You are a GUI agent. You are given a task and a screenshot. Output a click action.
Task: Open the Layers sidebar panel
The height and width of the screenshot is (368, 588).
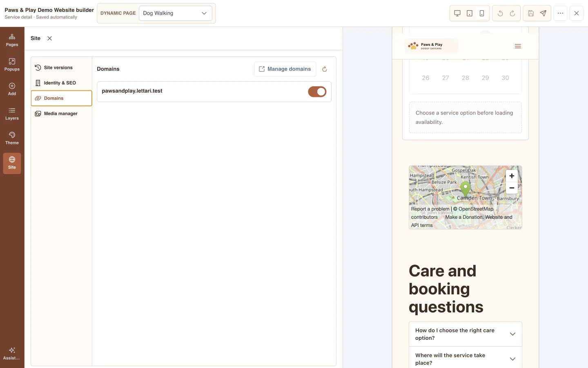pyautogui.click(x=12, y=114)
